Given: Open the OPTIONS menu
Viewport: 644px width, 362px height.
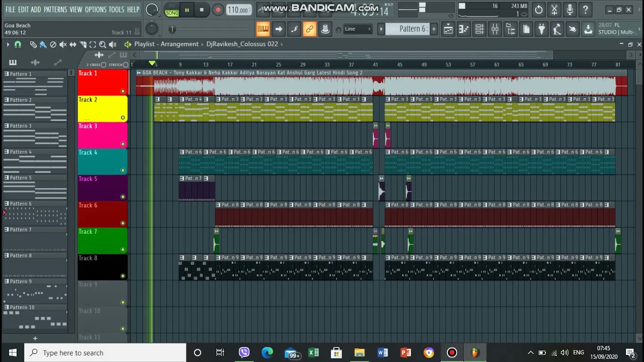Looking at the screenshot, I should tap(96, 10).
